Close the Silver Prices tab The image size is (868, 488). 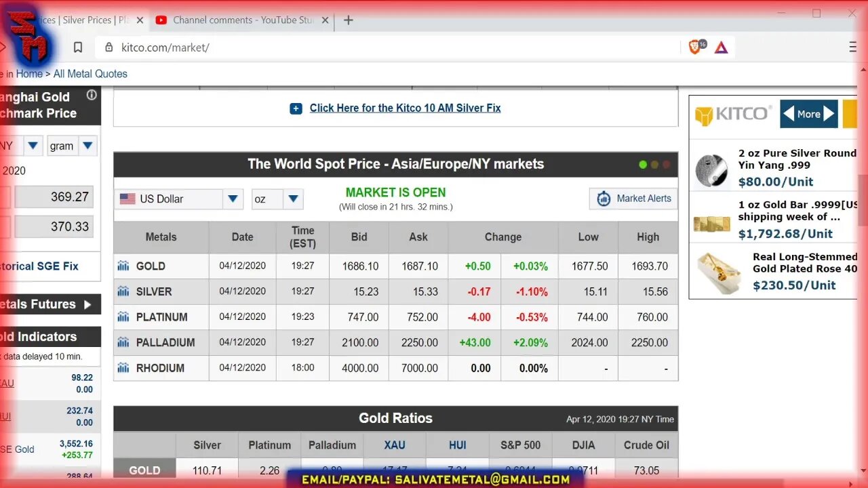tap(140, 20)
